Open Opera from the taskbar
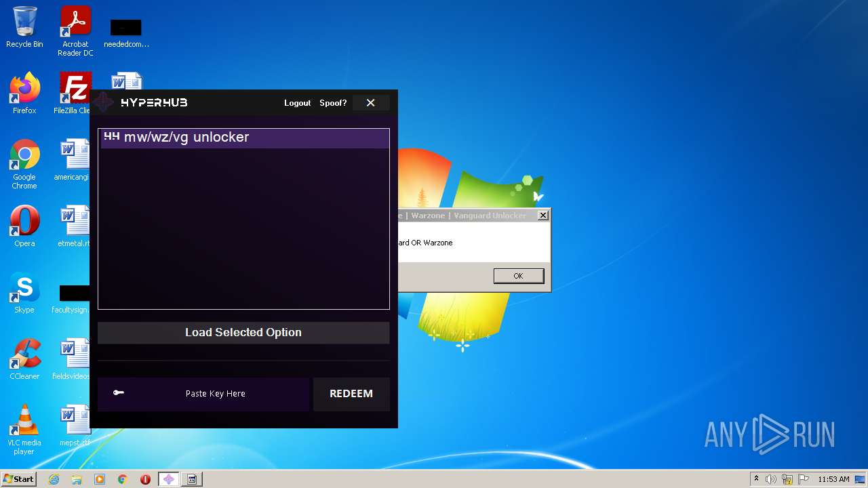The height and width of the screenshot is (488, 868). [145, 479]
